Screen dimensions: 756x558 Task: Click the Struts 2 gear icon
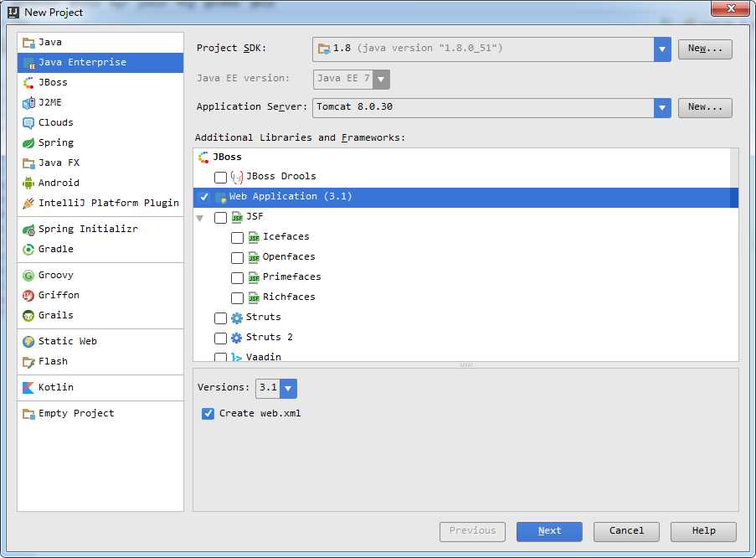pos(237,338)
